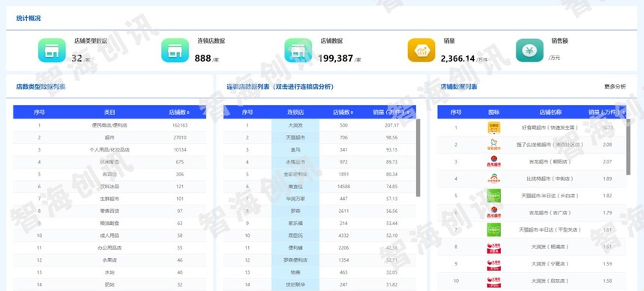
Task: Sort store type list by 店铺数
Action: tap(179, 112)
